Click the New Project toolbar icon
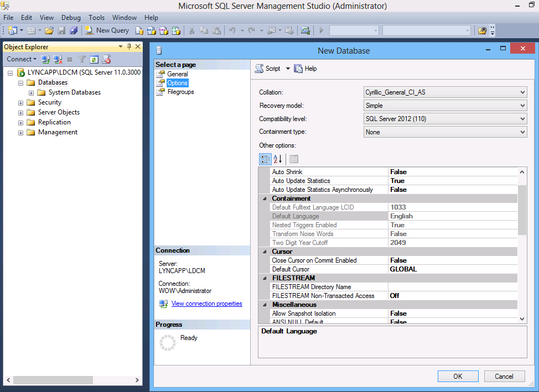This screenshot has height=392, width=539. click(12, 30)
